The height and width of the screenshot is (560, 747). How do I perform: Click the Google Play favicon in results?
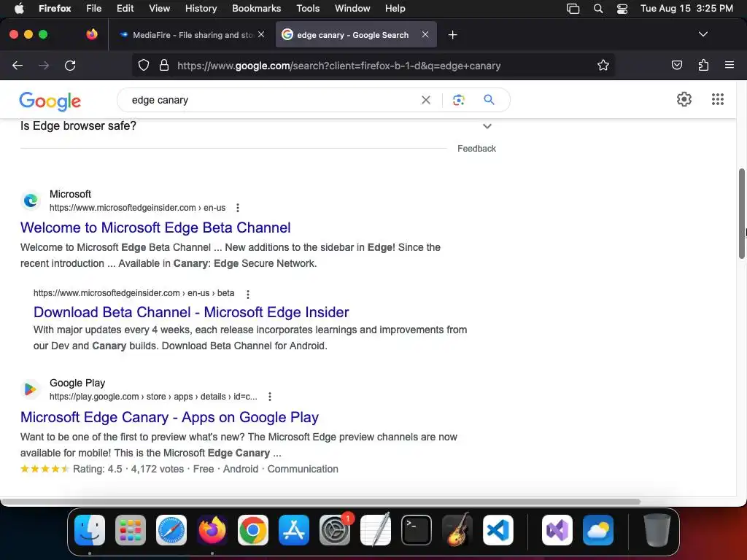pyautogui.click(x=31, y=389)
